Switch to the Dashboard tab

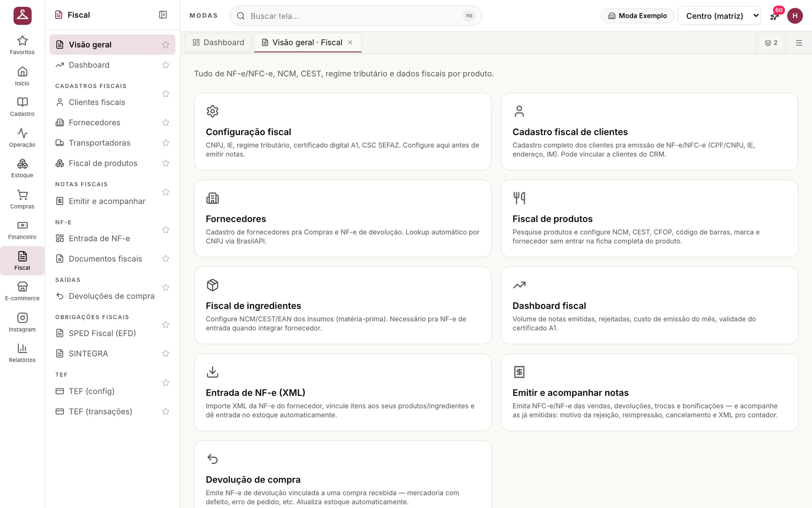(x=218, y=42)
